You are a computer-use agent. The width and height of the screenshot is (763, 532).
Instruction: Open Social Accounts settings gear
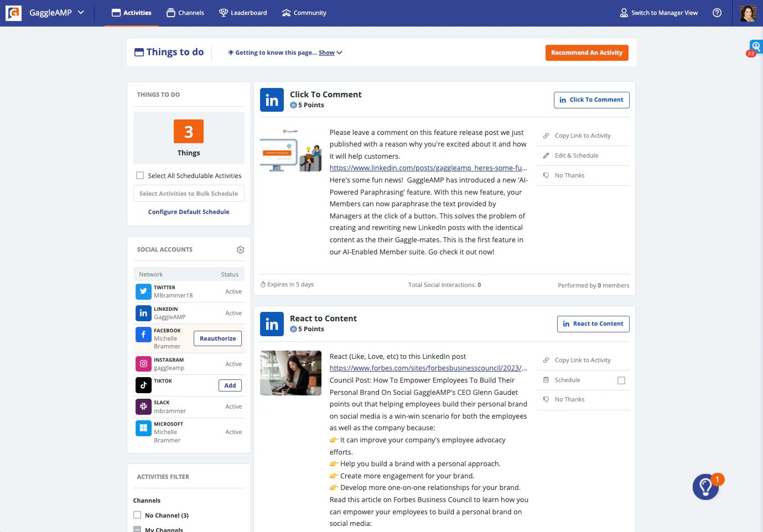tap(240, 249)
